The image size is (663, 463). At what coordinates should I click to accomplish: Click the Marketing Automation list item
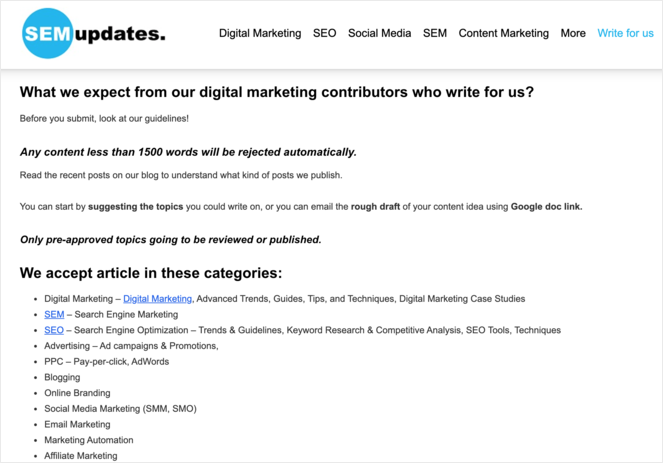[x=88, y=440]
